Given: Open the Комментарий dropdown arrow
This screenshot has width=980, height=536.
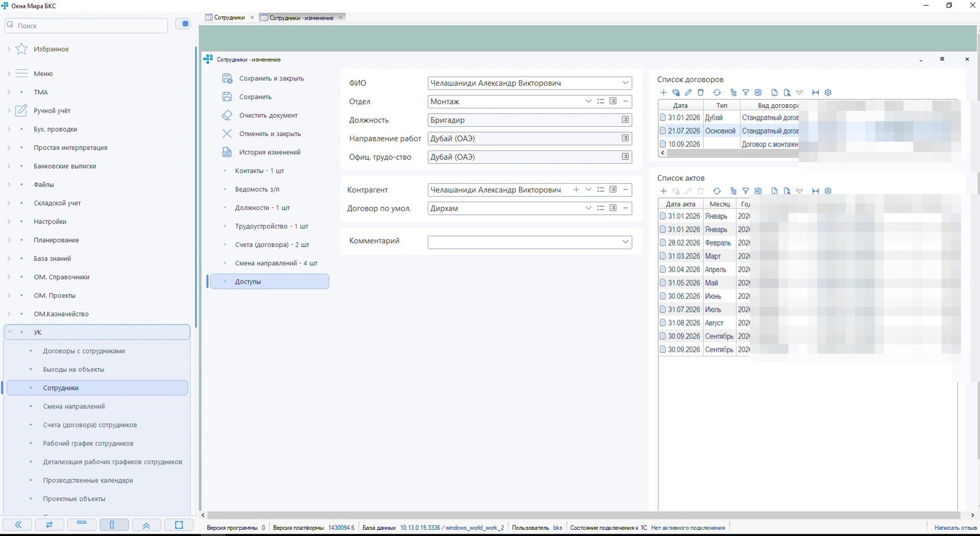Looking at the screenshot, I should click(625, 241).
